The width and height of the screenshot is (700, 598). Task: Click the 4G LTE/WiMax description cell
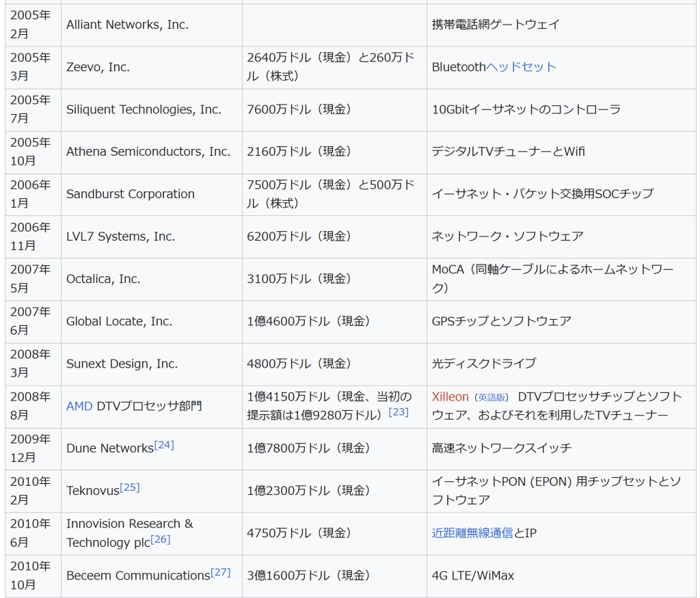[x=472, y=575]
